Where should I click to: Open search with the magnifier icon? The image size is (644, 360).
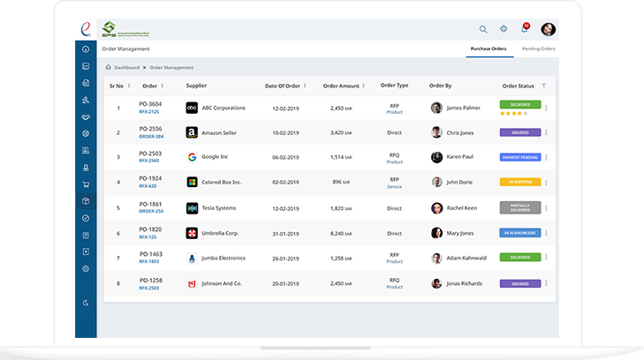pyautogui.click(x=483, y=29)
